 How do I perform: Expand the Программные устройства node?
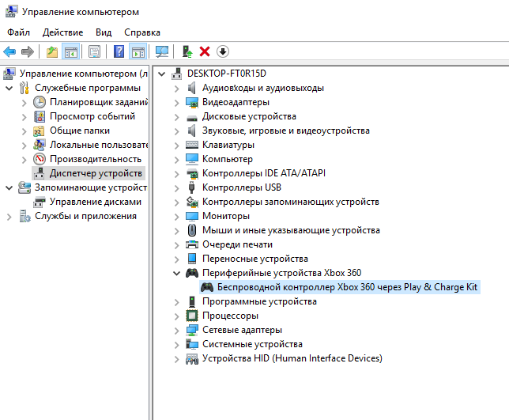(176, 302)
